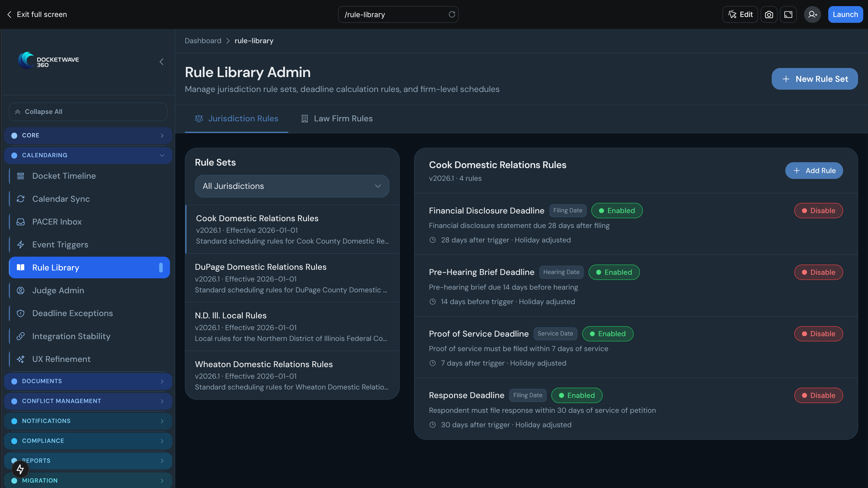The image size is (868, 488).
Task: Click Service Date tag on Proof of Service
Action: click(555, 334)
